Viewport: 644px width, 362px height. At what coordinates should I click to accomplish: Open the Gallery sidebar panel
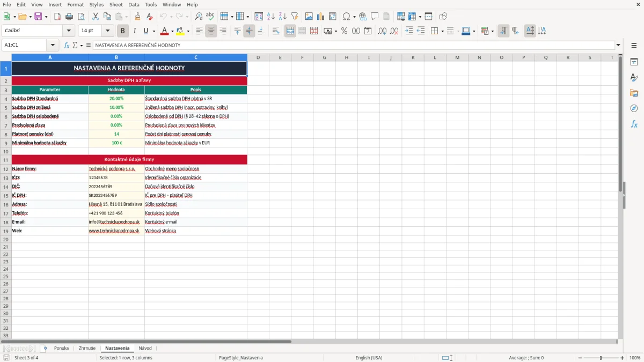coord(634,93)
